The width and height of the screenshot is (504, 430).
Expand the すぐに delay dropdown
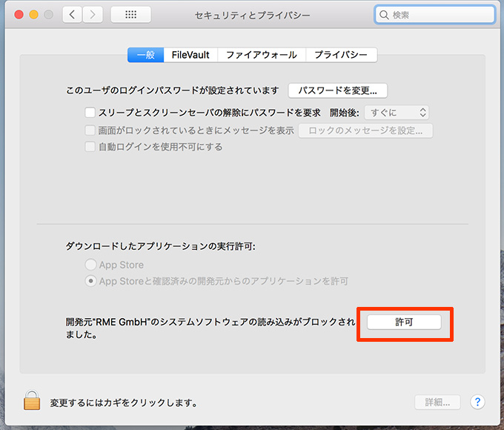(x=397, y=113)
